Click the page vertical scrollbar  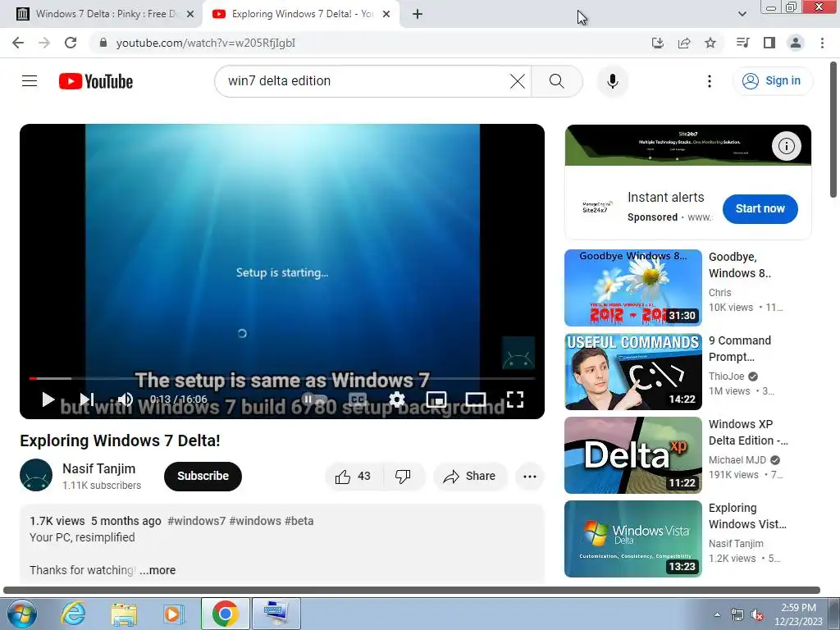(833, 130)
